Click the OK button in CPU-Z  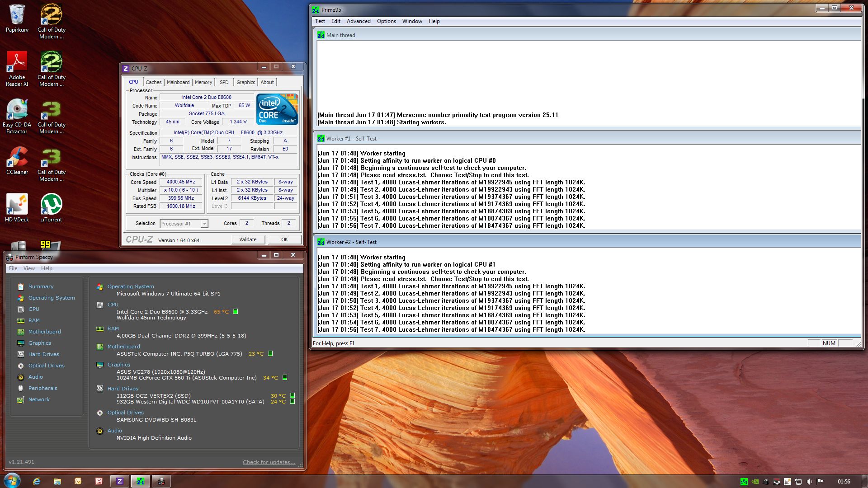point(284,239)
